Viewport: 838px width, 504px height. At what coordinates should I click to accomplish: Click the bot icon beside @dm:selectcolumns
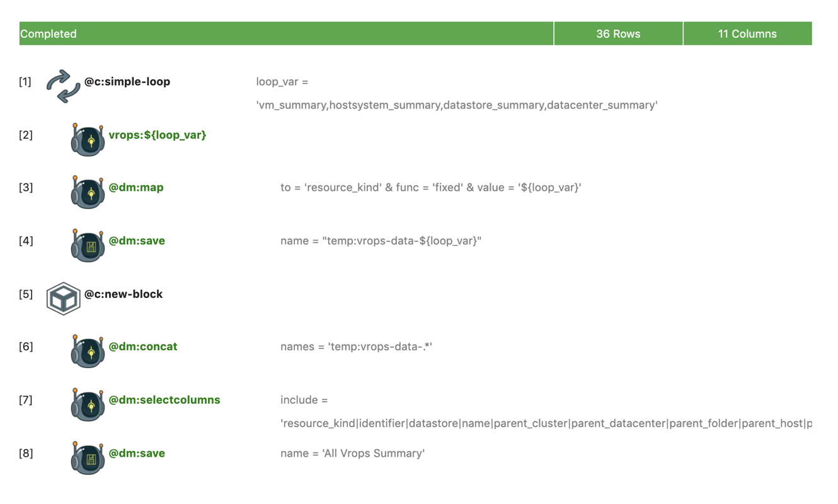pyautogui.click(x=88, y=404)
